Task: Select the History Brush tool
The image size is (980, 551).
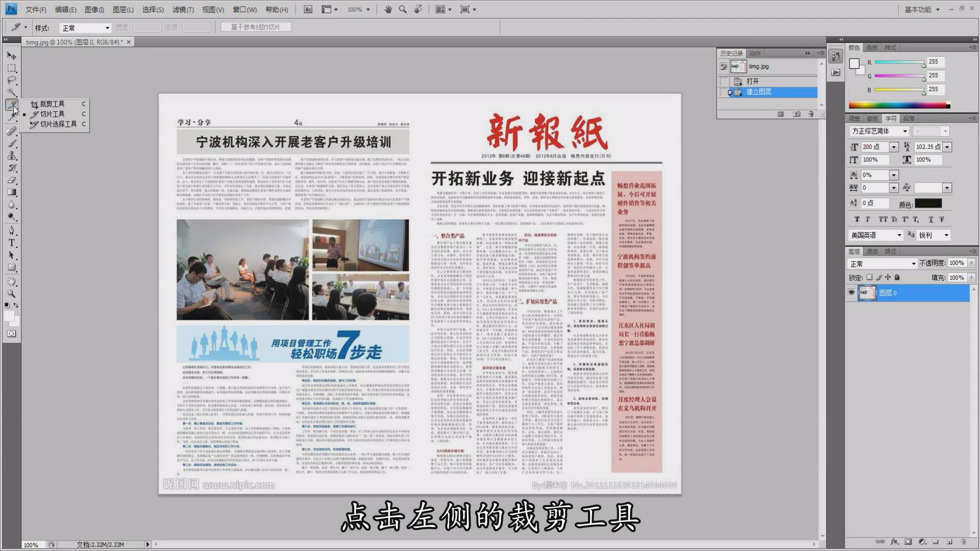Action: 11,168
